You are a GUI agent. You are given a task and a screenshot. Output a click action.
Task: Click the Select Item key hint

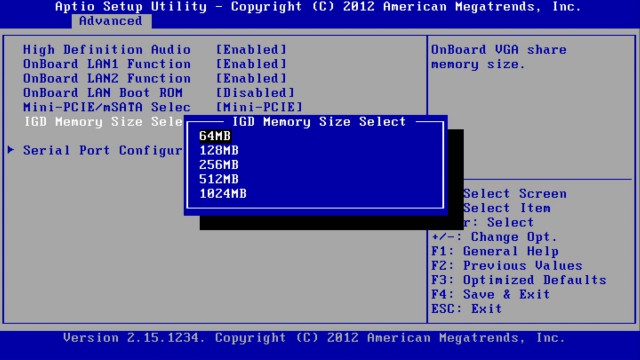click(507, 208)
